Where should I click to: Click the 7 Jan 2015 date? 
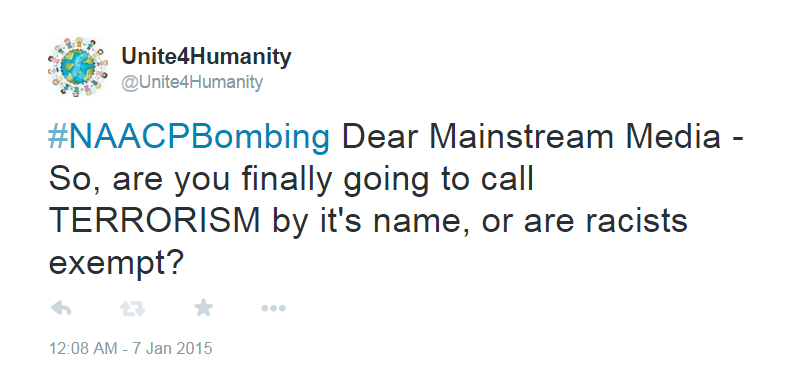click(x=172, y=348)
